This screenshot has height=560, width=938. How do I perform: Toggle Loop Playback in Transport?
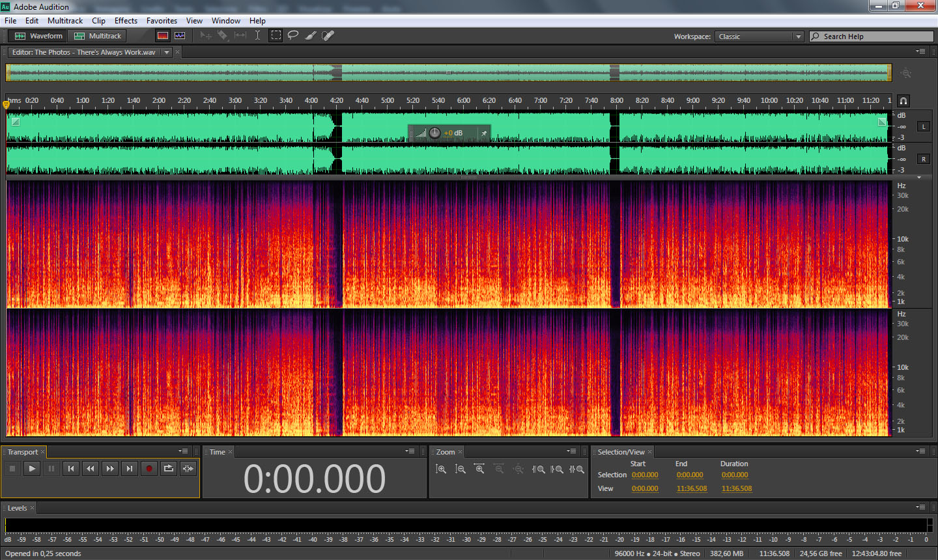click(169, 468)
